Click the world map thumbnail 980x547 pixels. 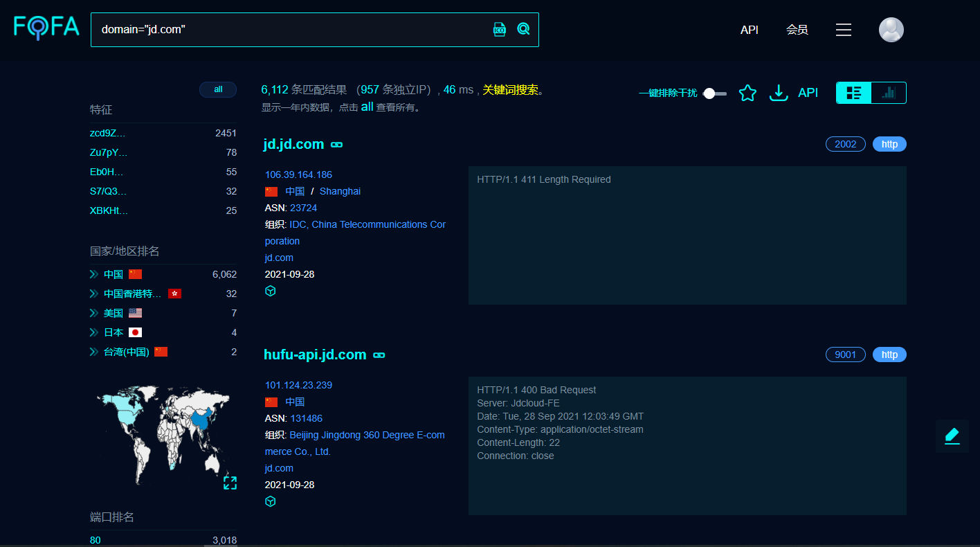[x=163, y=434]
